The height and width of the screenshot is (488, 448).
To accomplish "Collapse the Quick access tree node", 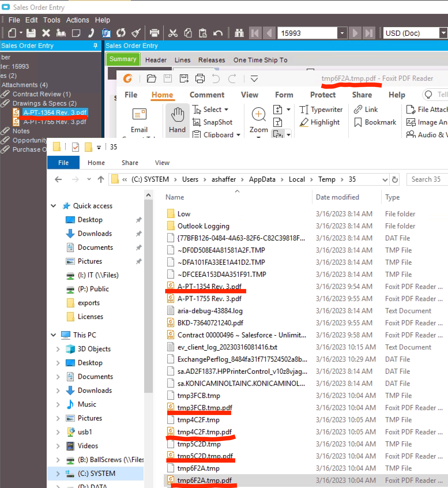I will tap(53, 206).
